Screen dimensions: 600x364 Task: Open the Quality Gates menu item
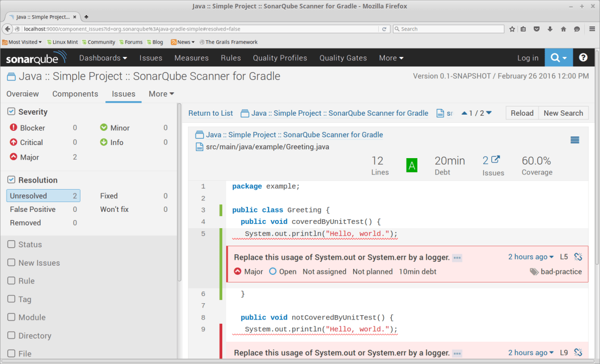(343, 58)
